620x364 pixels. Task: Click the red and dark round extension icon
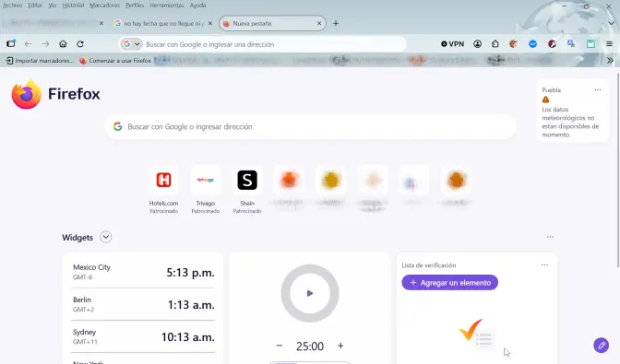[x=552, y=44]
